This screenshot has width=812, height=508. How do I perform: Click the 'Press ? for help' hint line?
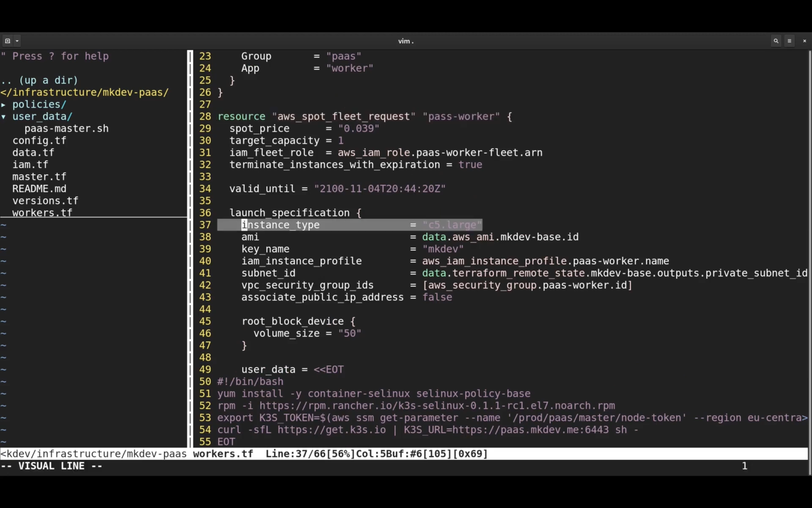click(x=54, y=56)
